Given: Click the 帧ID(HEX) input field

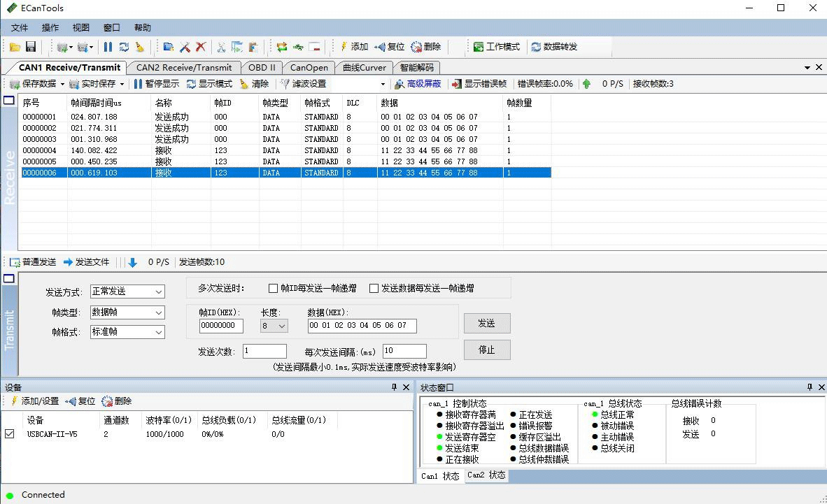Looking at the screenshot, I should click(x=221, y=326).
